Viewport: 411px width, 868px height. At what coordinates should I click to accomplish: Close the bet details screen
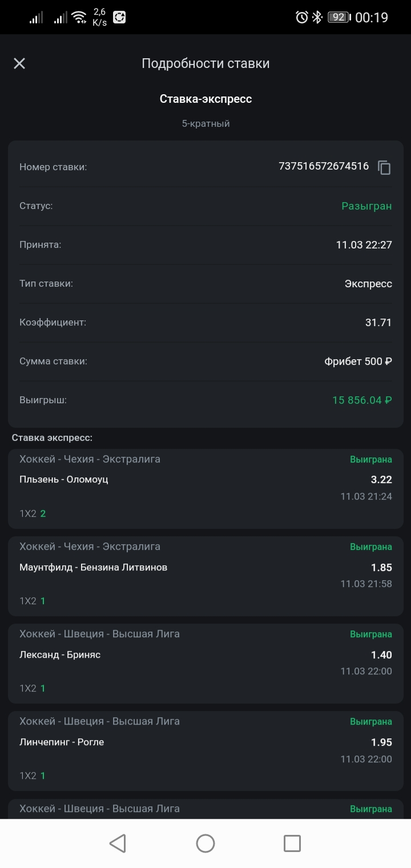[19, 63]
